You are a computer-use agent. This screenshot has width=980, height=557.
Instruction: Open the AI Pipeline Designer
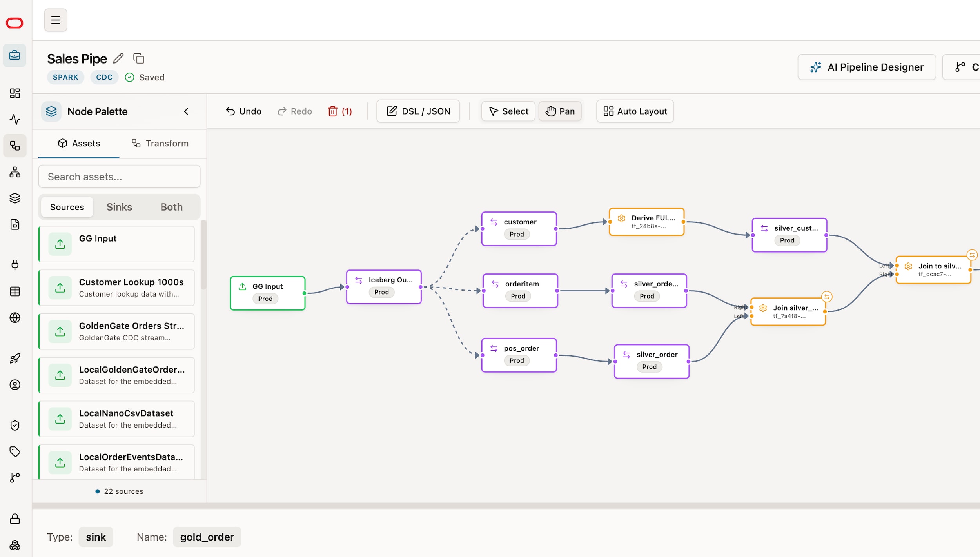pyautogui.click(x=867, y=67)
